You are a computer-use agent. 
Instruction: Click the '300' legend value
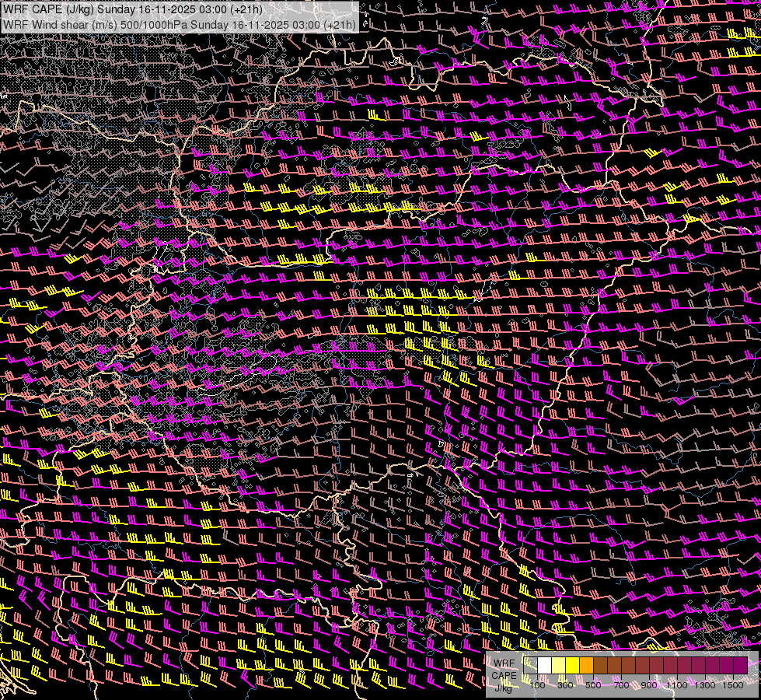pos(565,685)
